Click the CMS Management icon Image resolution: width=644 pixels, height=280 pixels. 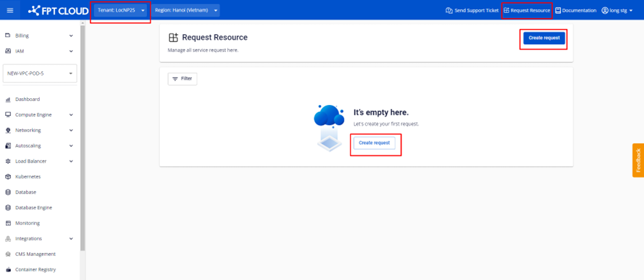(8, 254)
